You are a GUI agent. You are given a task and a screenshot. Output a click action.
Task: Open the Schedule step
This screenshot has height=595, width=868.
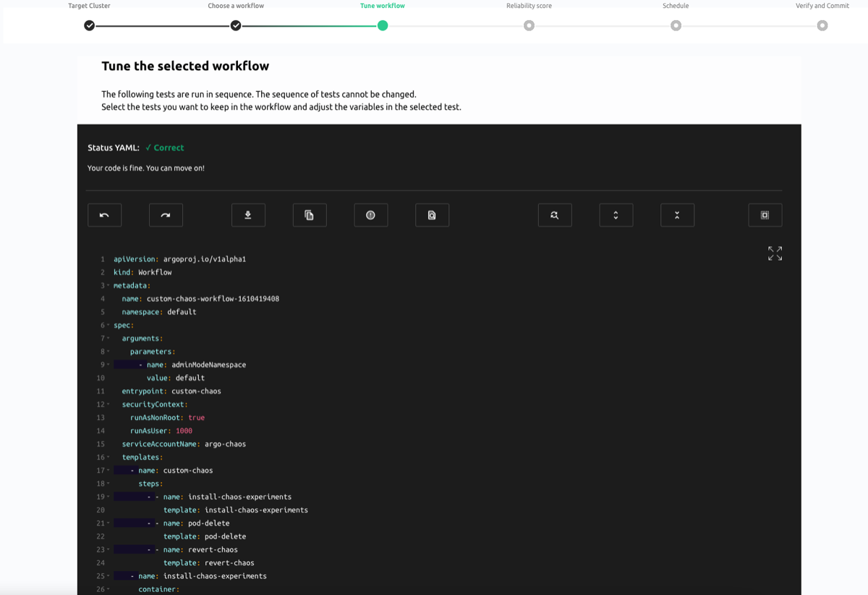click(676, 25)
